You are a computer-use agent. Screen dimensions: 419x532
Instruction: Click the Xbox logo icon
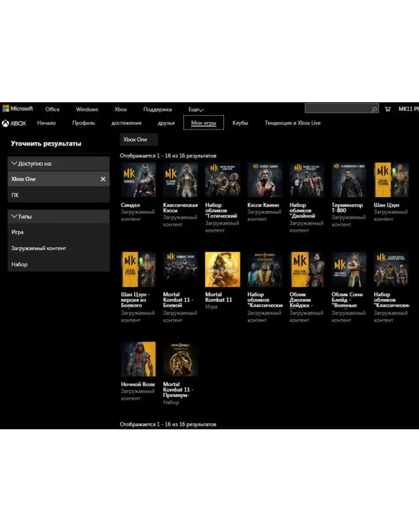[6, 123]
